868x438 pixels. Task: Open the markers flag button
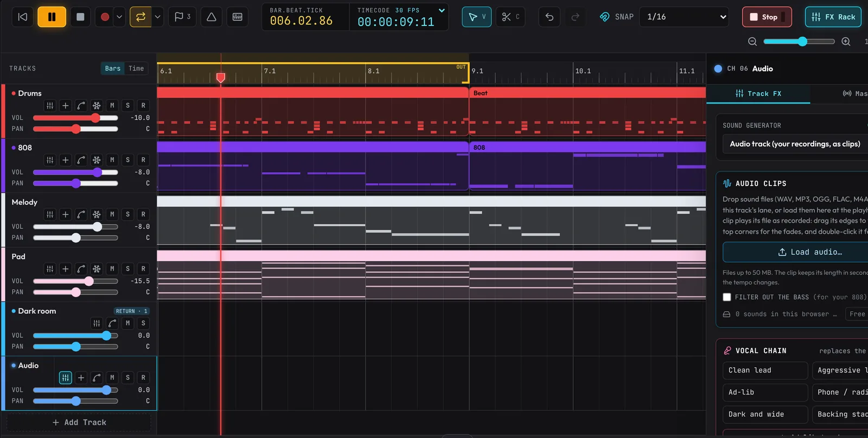[182, 17]
